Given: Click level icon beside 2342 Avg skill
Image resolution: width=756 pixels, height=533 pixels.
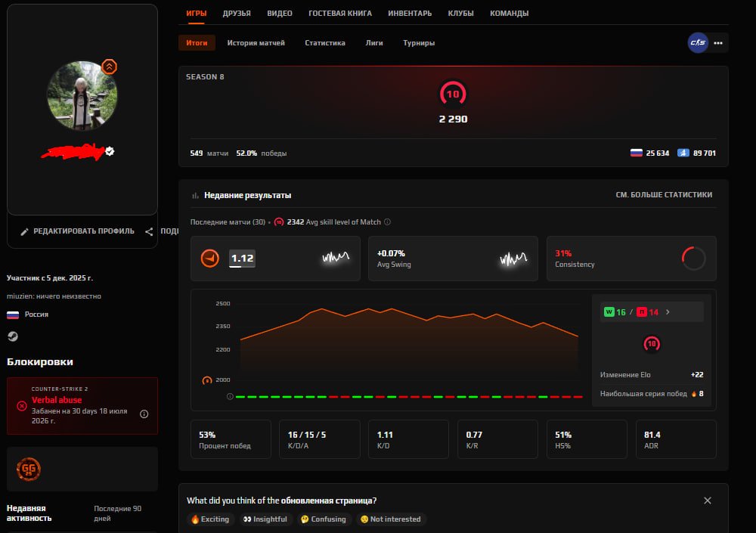Looking at the screenshot, I should [279, 222].
